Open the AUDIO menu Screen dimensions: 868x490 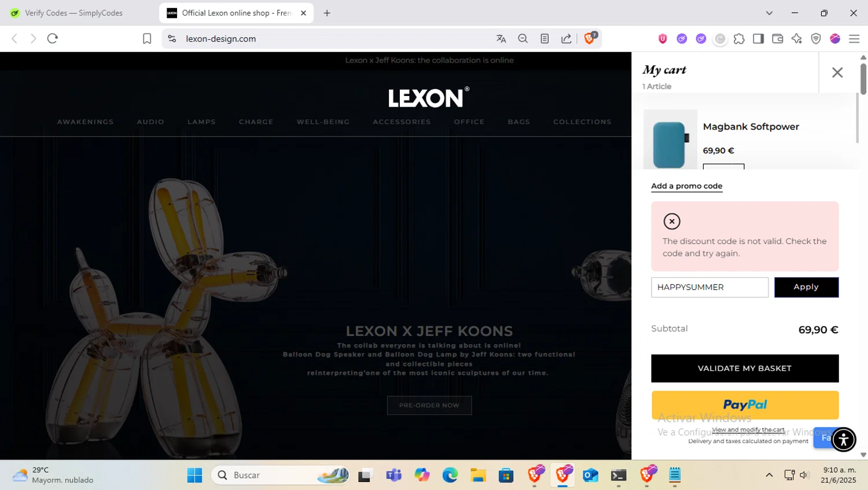[150, 122]
